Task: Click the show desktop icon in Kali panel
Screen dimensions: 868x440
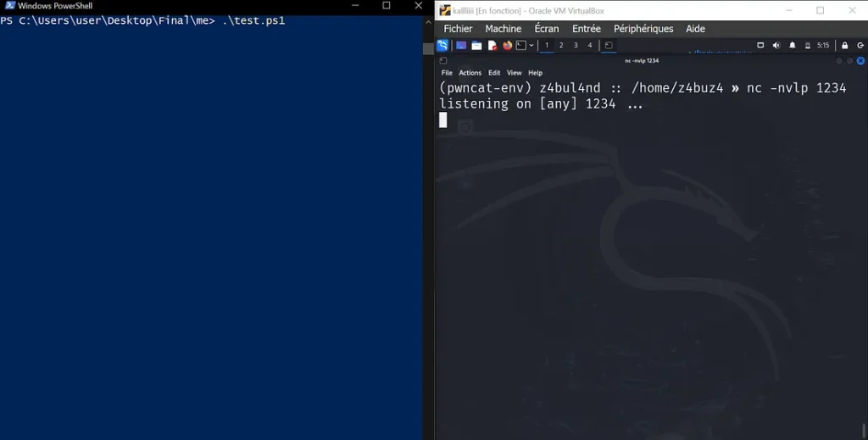Action: (461, 46)
